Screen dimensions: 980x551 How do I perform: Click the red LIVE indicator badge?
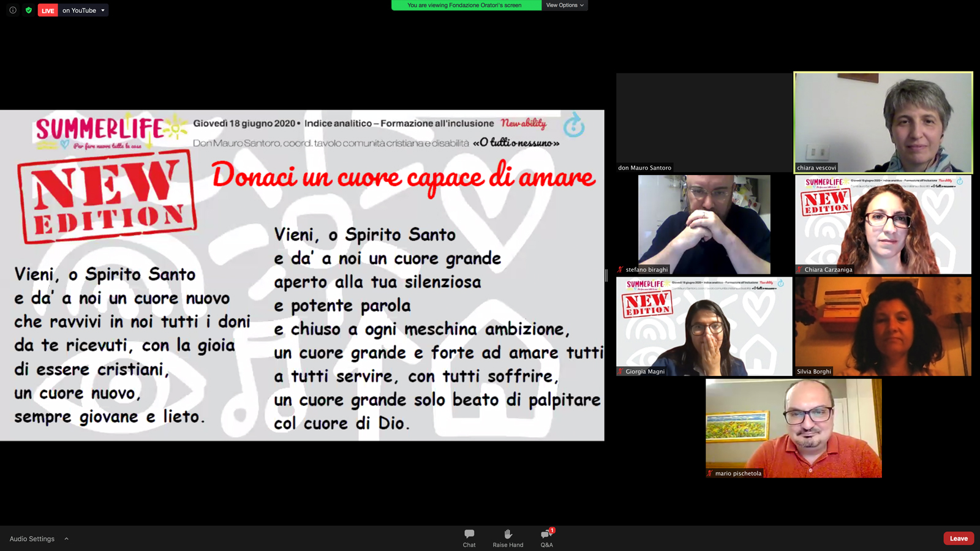click(x=48, y=10)
